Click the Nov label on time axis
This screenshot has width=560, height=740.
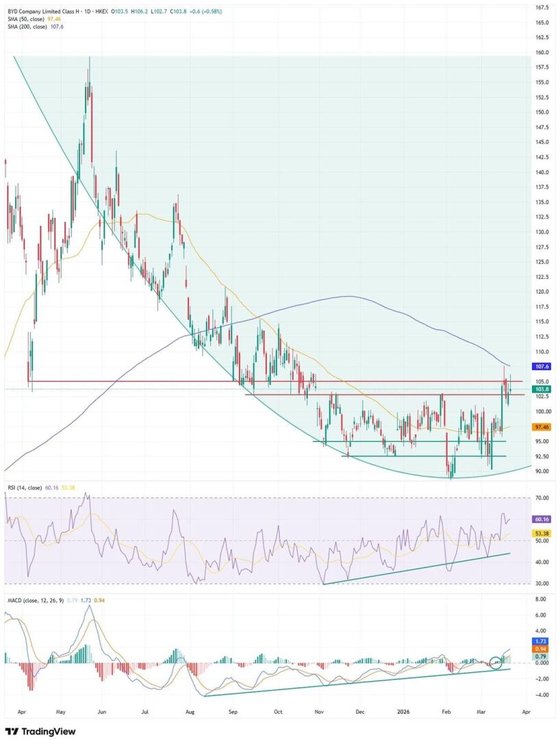[319, 711]
